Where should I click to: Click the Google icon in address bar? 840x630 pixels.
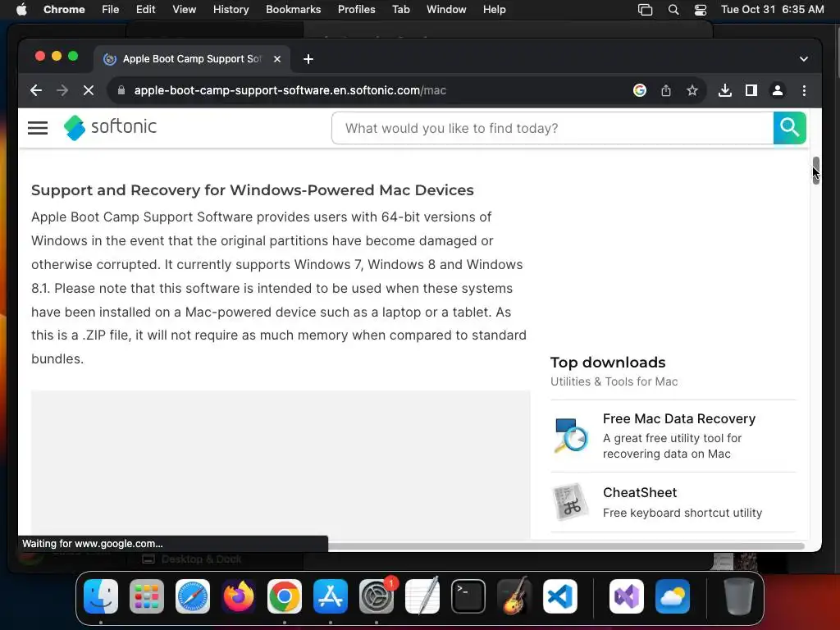tap(639, 90)
